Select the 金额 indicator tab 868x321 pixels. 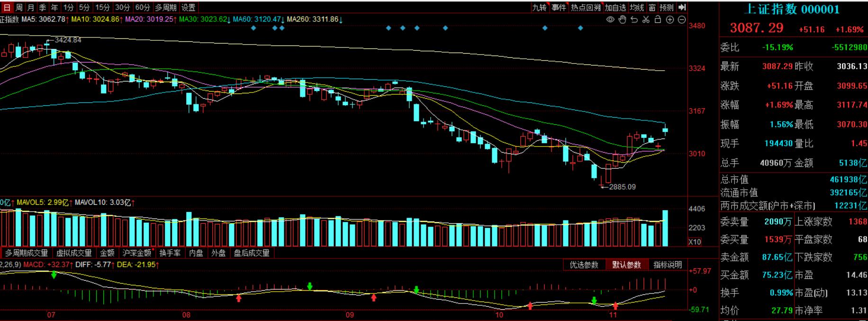point(107,253)
